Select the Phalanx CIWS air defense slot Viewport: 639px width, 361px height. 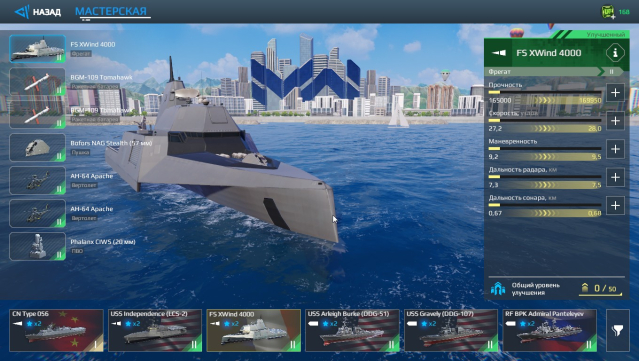(x=37, y=247)
